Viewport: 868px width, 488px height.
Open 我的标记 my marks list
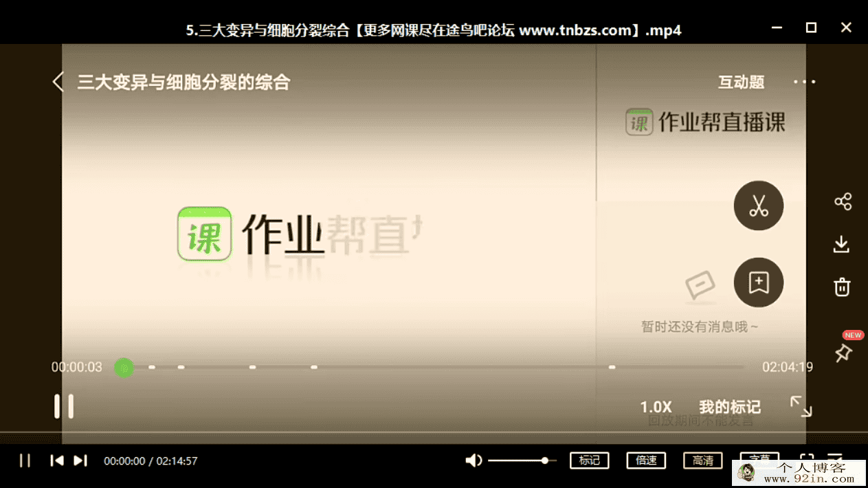(730, 407)
